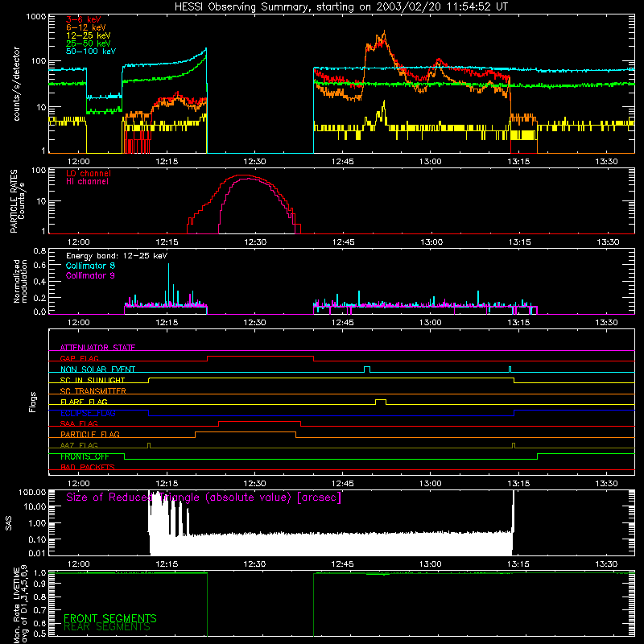Click the 13:00 tick under the count-rate plot

pos(431,162)
